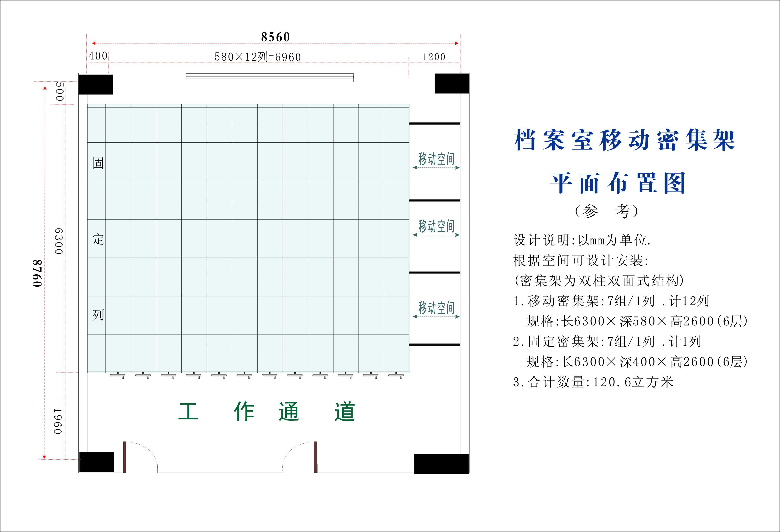Click the overall width dimension 8560
This screenshot has height=532, width=780.
click(275, 37)
